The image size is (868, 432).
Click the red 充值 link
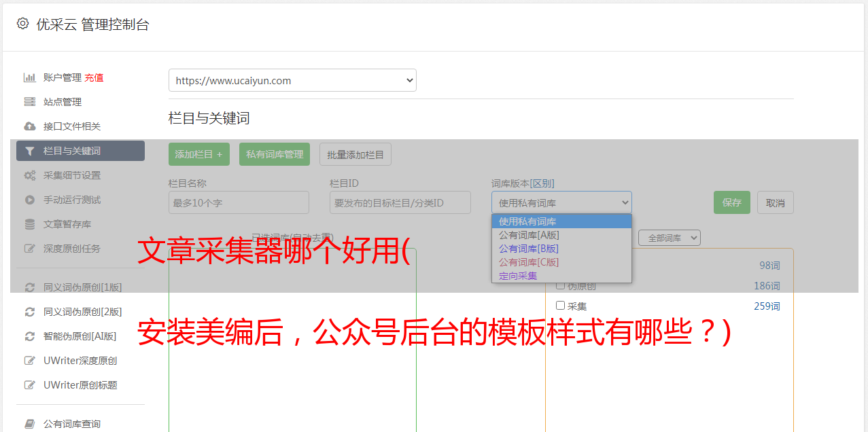tap(94, 77)
